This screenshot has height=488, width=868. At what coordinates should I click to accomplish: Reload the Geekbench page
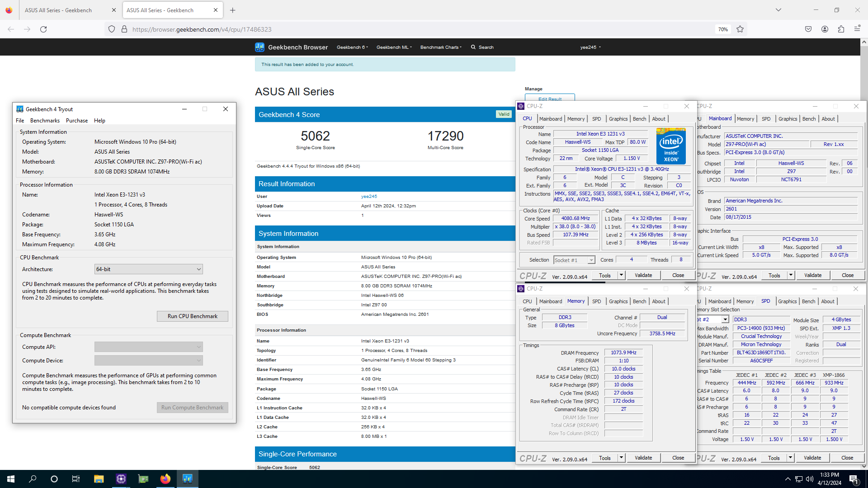43,29
